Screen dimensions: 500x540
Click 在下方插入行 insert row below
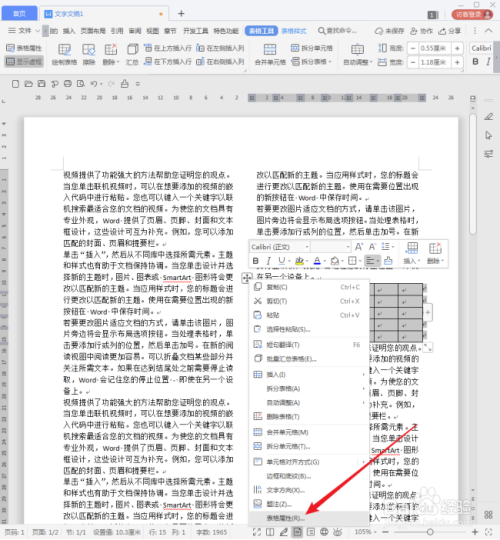click(x=168, y=62)
